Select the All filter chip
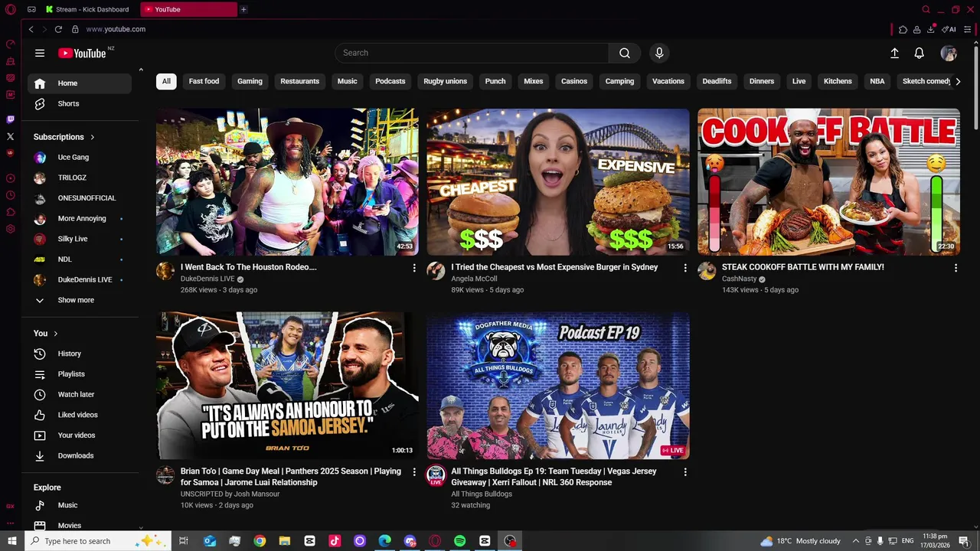This screenshot has width=980, height=551. pos(166,81)
